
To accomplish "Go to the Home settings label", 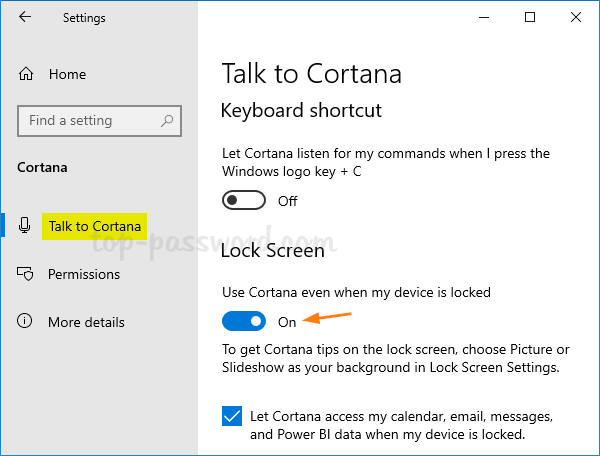I will coord(67,74).
